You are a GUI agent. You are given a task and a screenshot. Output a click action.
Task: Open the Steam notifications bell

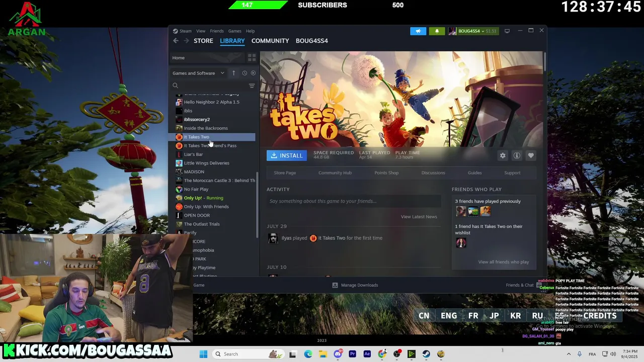[x=437, y=31]
